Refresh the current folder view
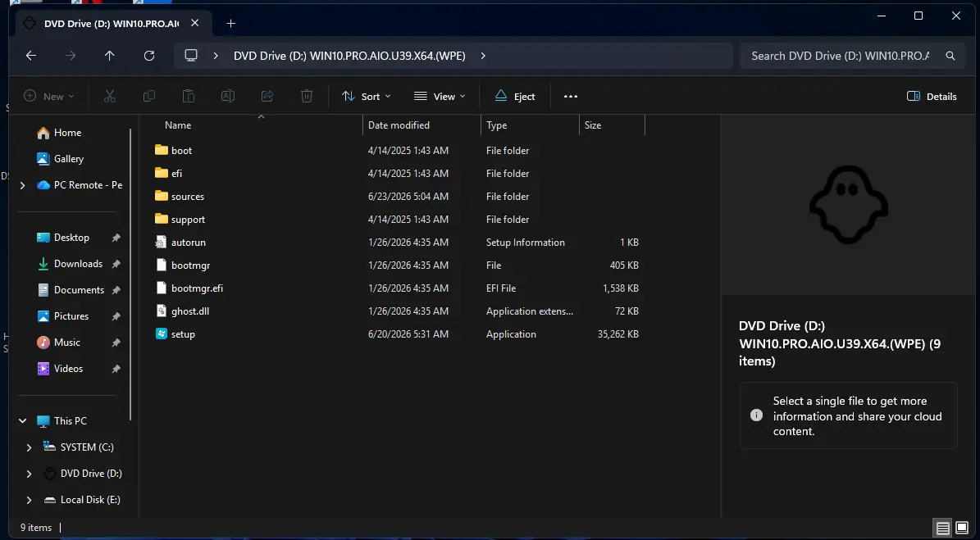980x540 pixels. point(148,56)
